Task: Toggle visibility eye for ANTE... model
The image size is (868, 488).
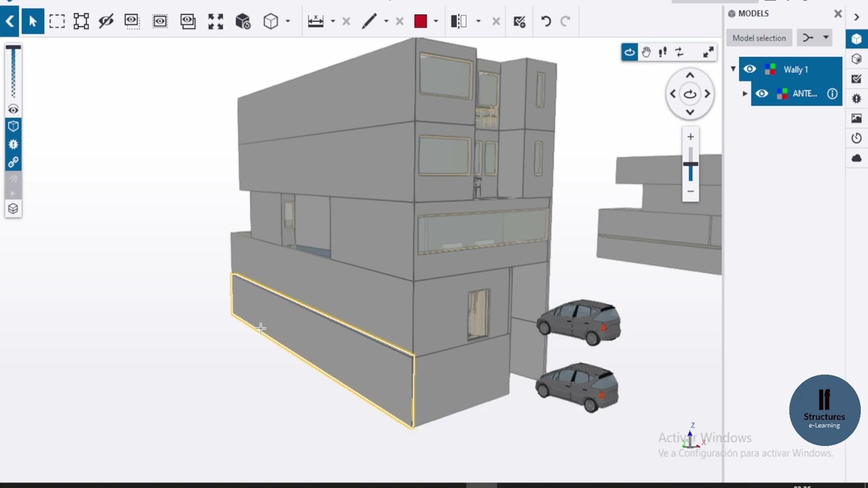Action: [762, 94]
